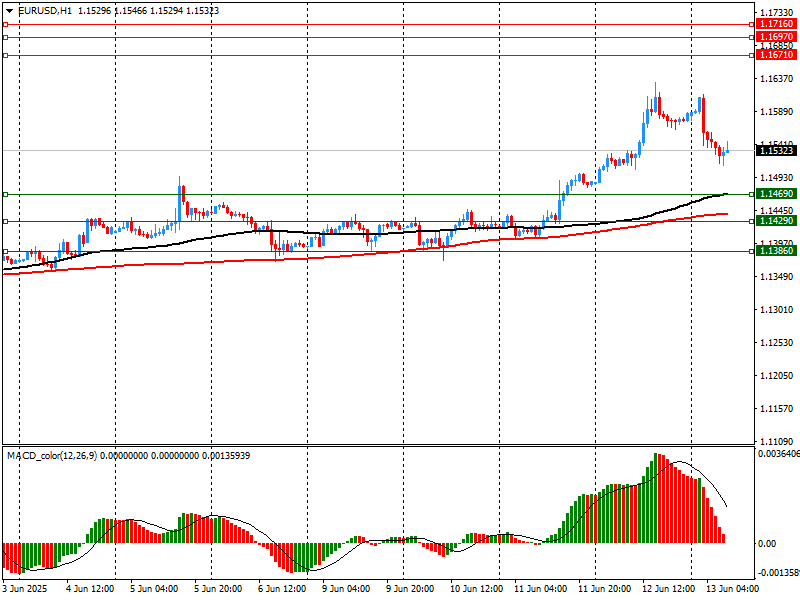Click the '9 Jun 04:00' date label

347,589
